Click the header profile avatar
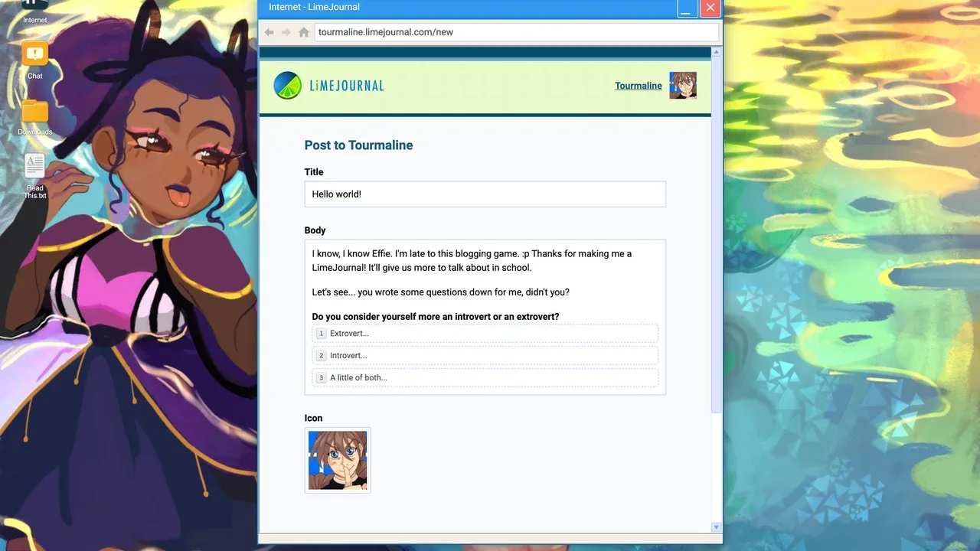 point(683,86)
